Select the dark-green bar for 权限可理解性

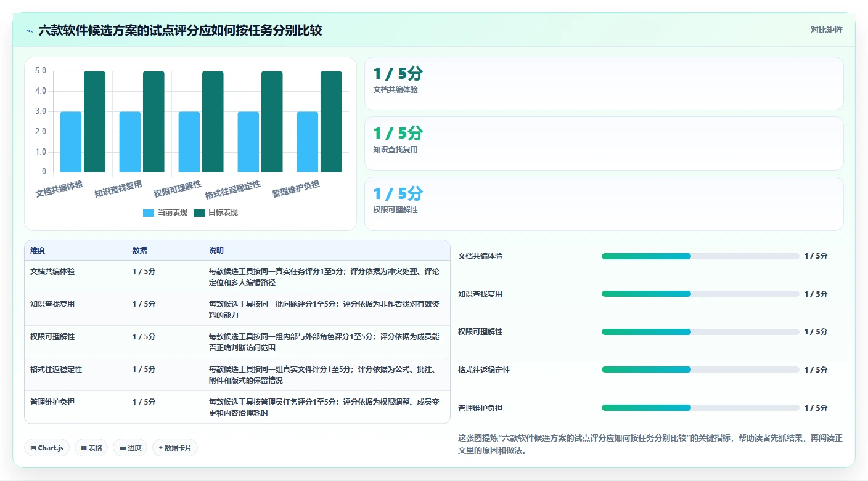pyautogui.click(x=213, y=121)
